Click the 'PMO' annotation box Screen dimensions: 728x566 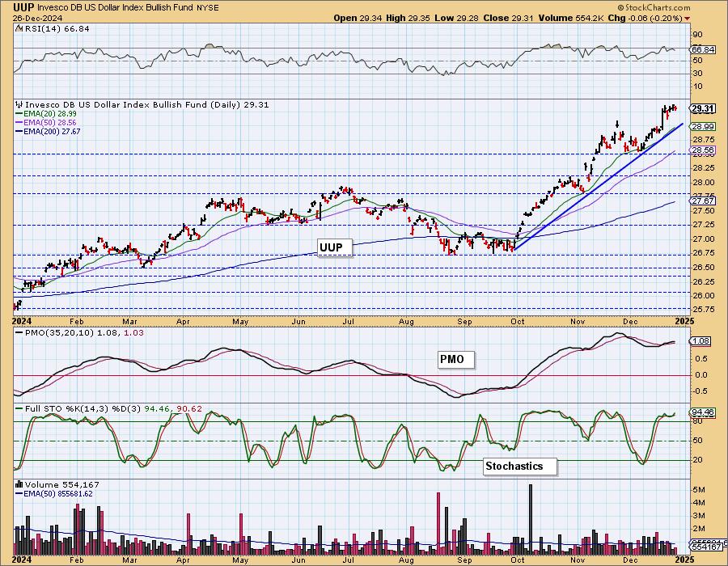coord(455,359)
